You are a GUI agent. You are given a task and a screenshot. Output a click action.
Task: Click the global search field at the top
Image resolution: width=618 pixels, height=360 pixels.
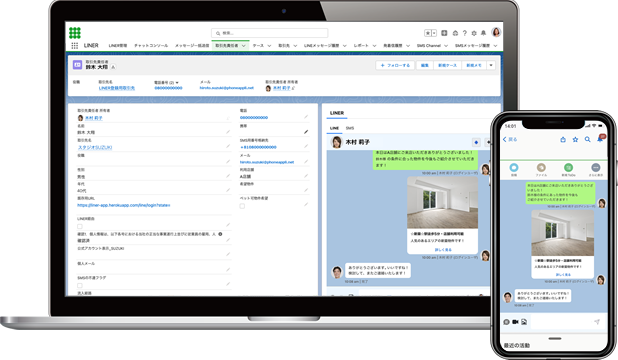[270, 33]
